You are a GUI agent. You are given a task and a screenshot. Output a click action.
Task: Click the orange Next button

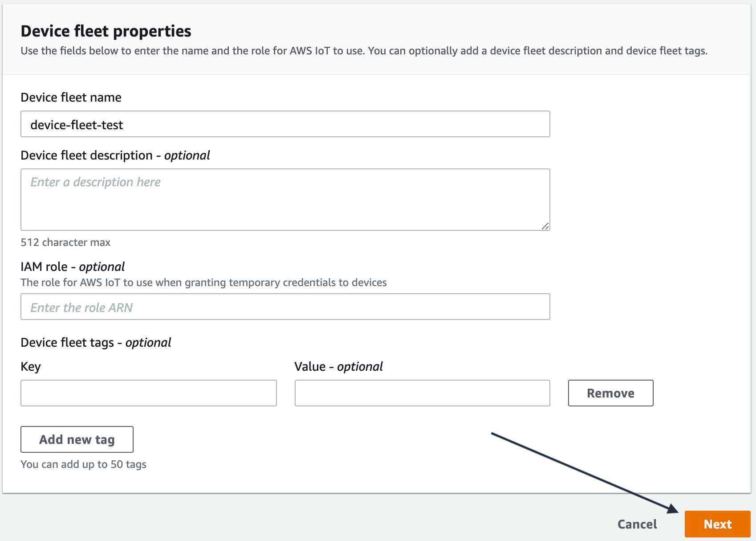tap(717, 524)
